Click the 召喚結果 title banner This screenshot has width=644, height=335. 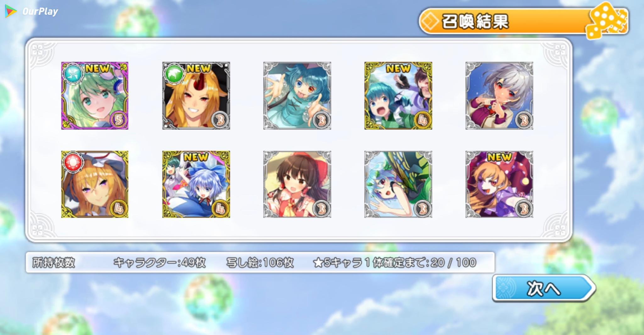[x=524, y=21]
